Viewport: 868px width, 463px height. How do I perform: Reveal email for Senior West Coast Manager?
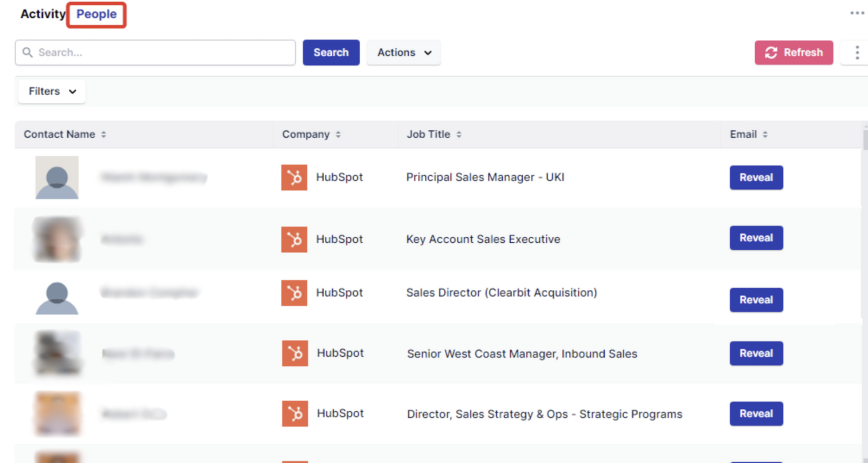[x=756, y=353]
